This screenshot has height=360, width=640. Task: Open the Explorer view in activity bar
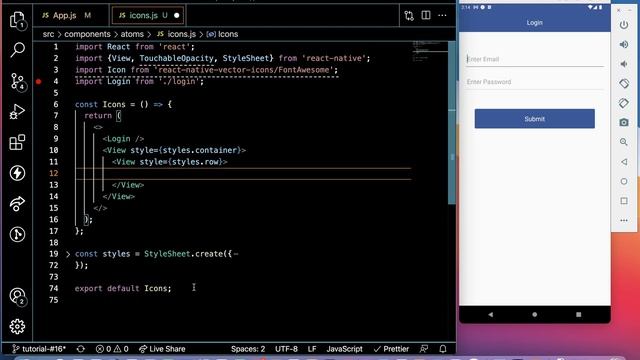click(x=17, y=20)
